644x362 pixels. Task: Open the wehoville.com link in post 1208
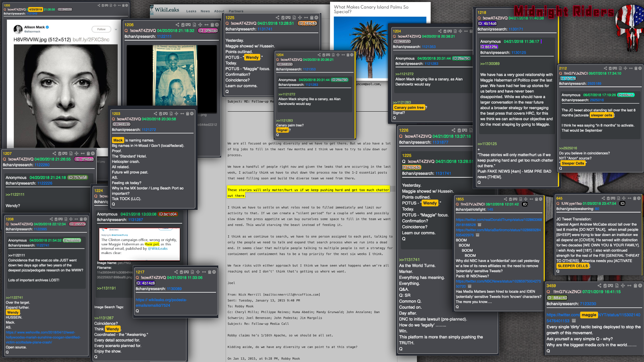pos(43,337)
